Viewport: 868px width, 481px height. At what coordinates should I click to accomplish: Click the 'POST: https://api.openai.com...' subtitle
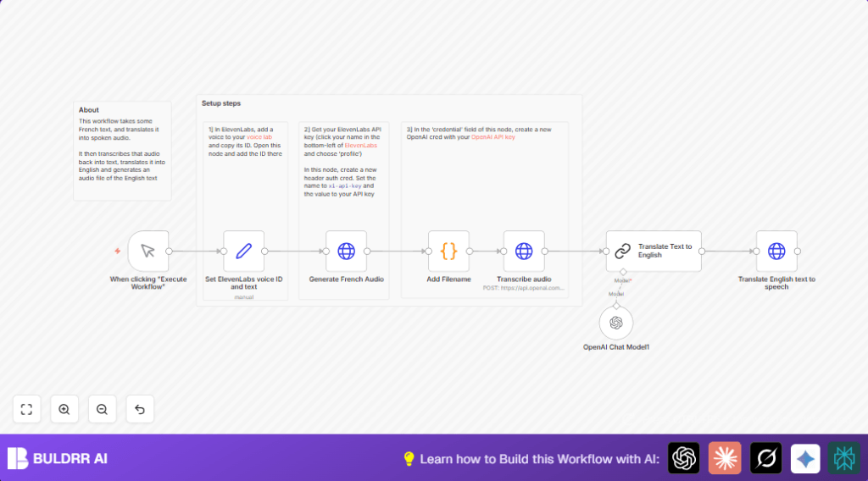(524, 288)
